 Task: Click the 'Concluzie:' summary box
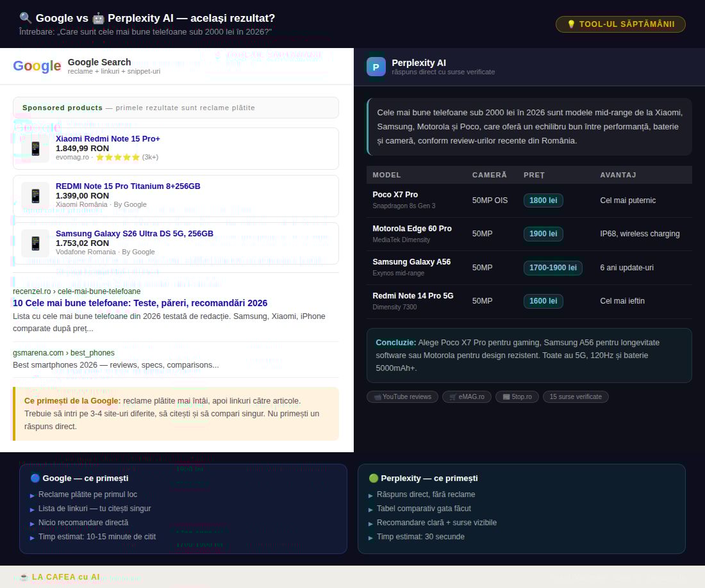click(529, 355)
